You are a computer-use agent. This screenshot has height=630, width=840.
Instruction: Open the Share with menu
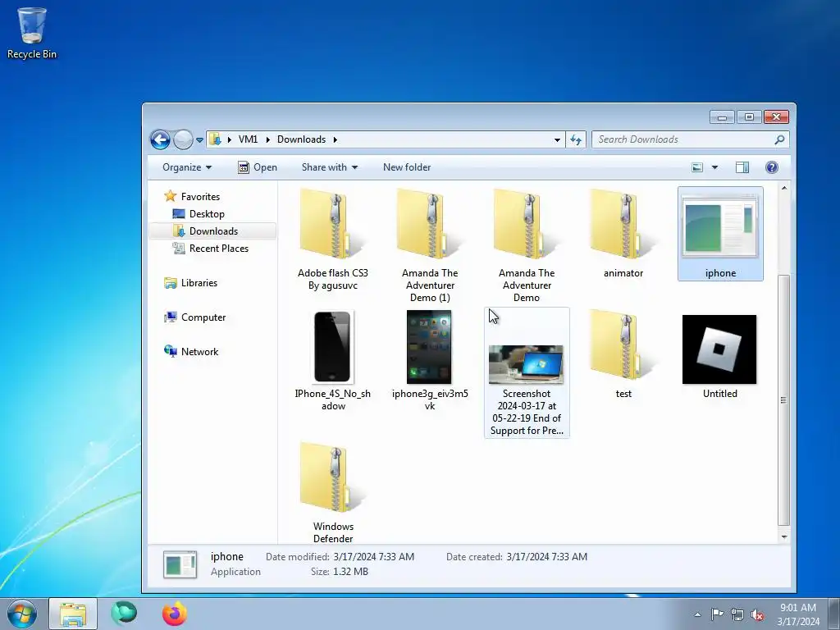tap(330, 167)
